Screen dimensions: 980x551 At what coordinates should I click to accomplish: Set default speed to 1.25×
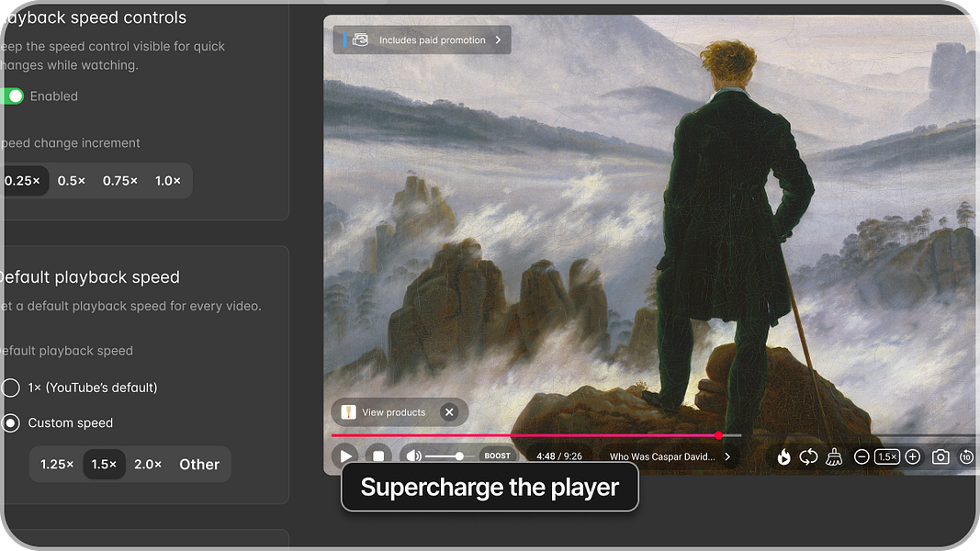(57, 464)
